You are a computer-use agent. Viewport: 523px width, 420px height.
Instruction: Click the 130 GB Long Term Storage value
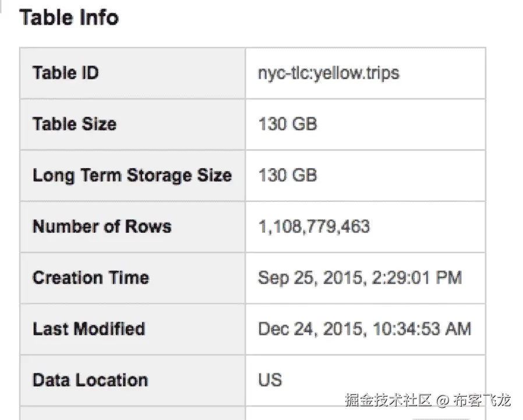click(x=287, y=176)
